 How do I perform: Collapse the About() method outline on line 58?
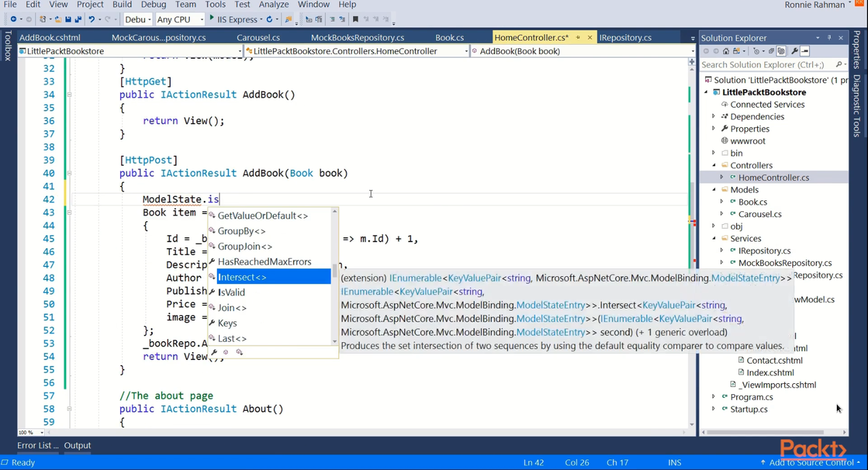[x=69, y=409]
